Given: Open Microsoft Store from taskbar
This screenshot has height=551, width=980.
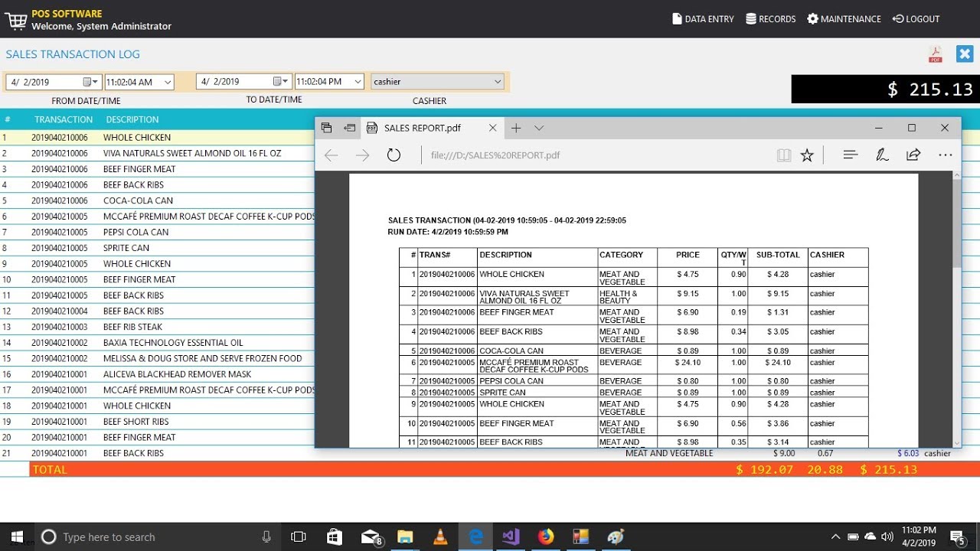Looking at the screenshot, I should point(335,536).
